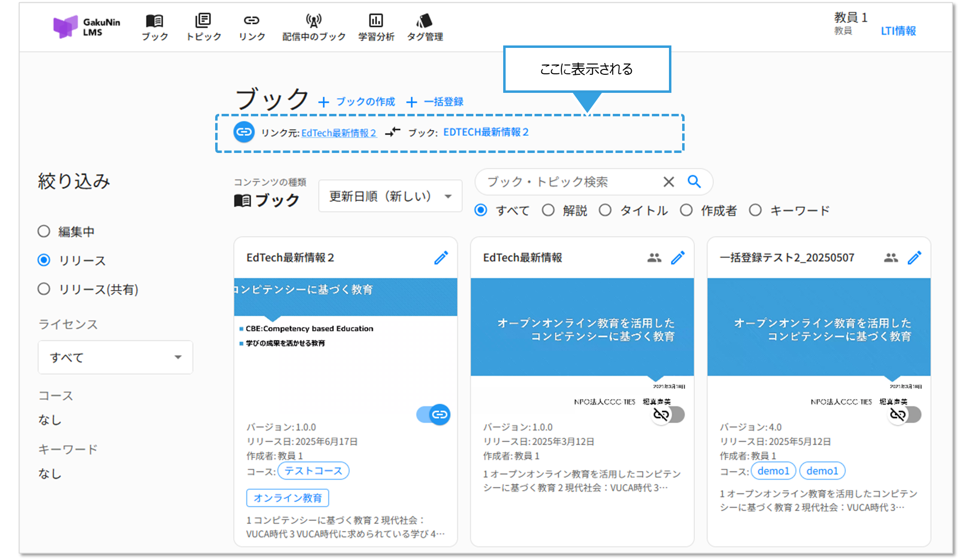Open the 更新日順（新しい）sort dropdown
The image size is (978, 560).
click(x=390, y=196)
